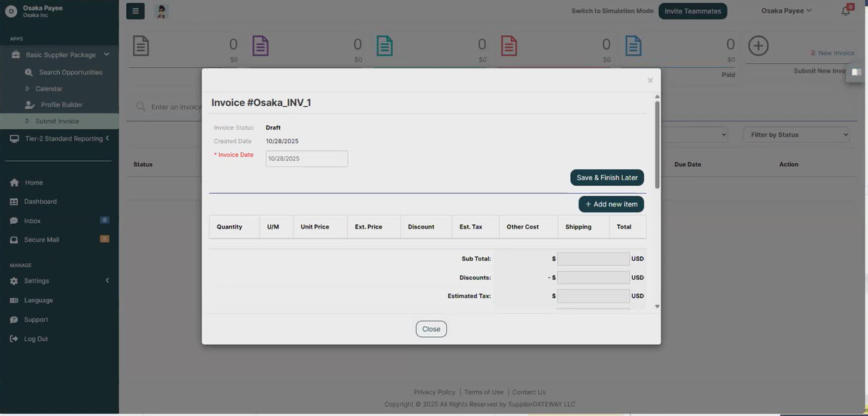The image size is (868, 416).
Task: Click the hamburger menu icon
Action: click(135, 11)
